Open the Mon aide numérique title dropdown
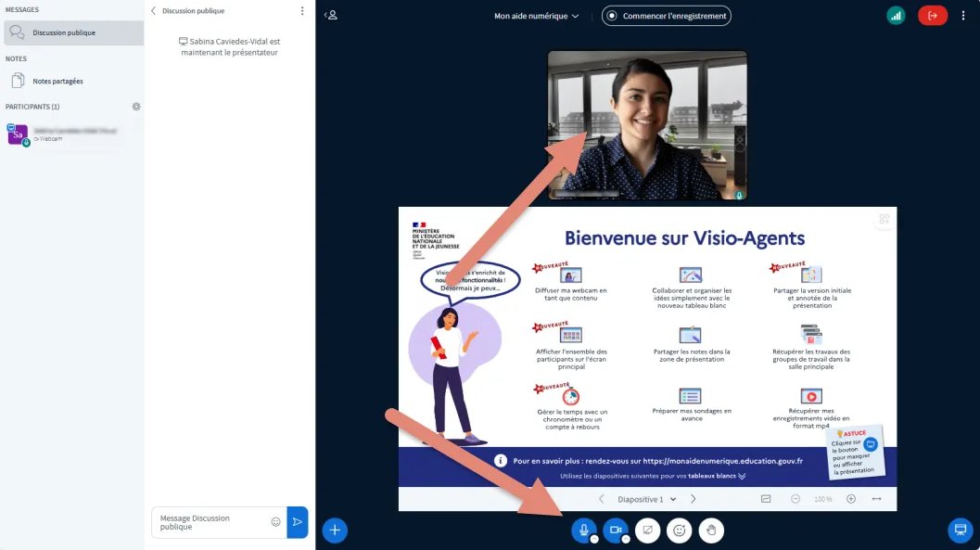This screenshot has height=550, width=980. click(536, 16)
